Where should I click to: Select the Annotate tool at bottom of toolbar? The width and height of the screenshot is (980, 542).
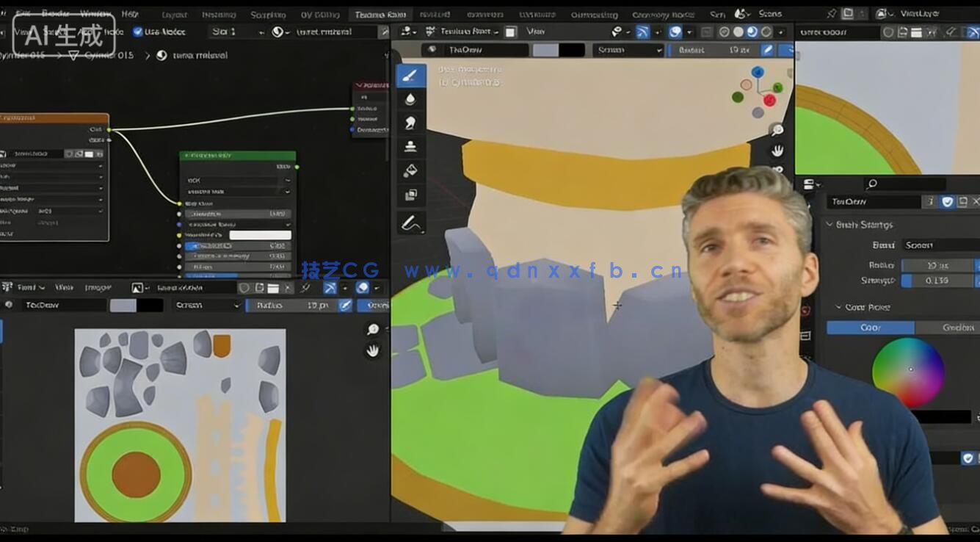pos(411,220)
